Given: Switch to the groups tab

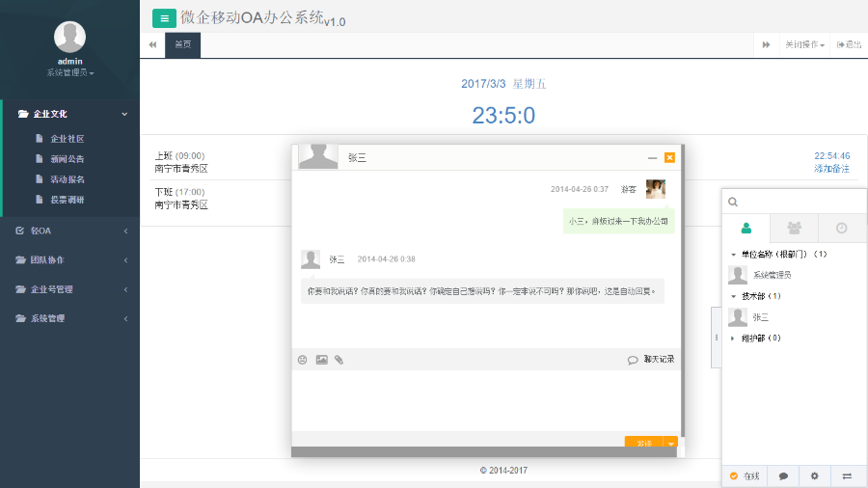Looking at the screenshot, I should pyautogui.click(x=795, y=228).
